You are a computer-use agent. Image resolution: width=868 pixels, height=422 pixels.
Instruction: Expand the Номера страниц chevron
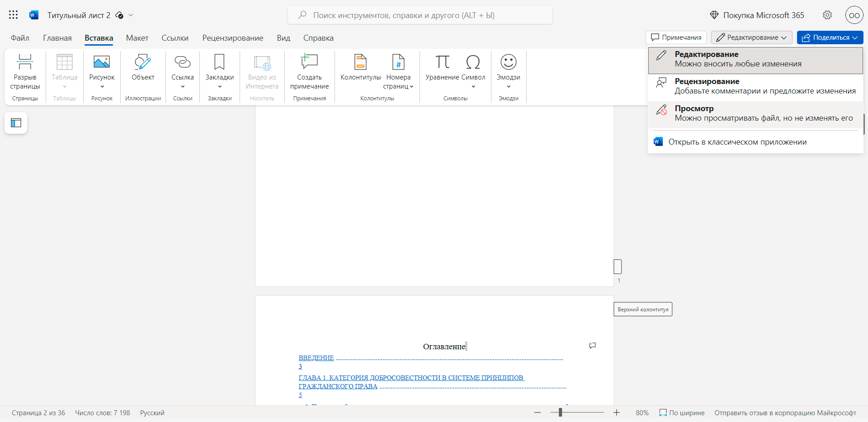point(411,87)
